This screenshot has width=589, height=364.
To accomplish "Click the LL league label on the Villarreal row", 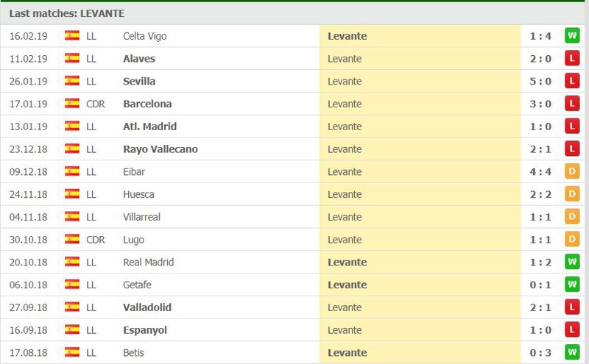I will click(x=91, y=217).
